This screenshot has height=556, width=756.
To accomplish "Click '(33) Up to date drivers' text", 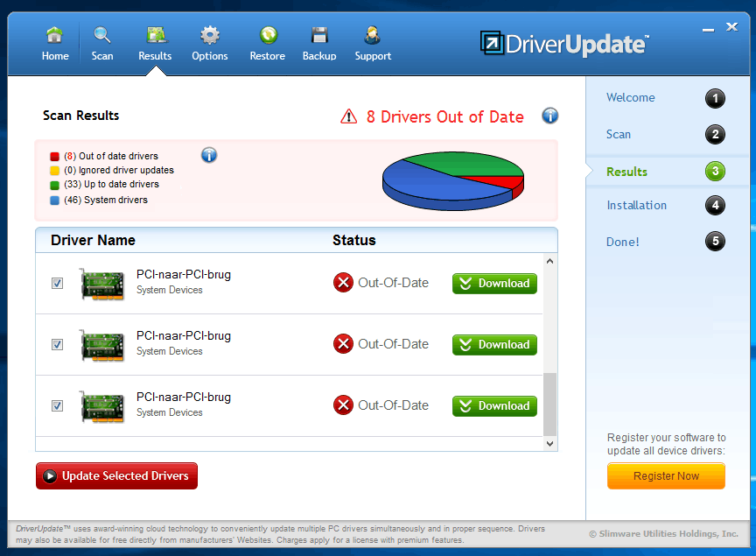I will [x=111, y=185].
